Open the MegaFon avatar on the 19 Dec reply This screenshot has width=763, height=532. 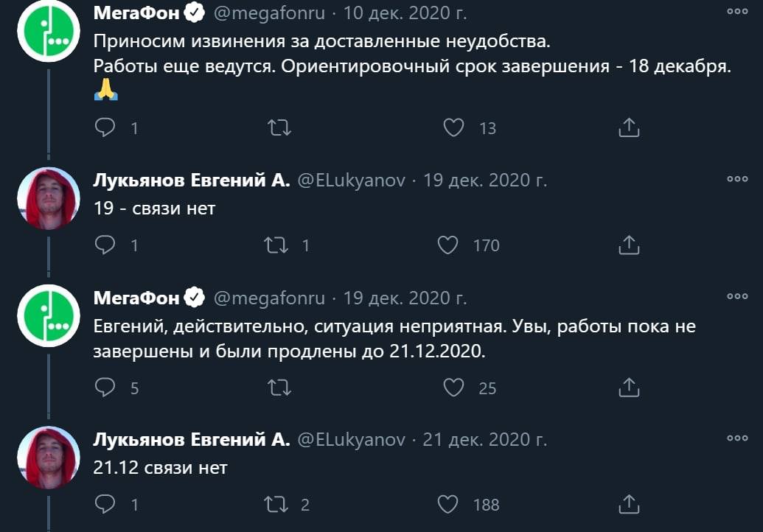(49, 315)
